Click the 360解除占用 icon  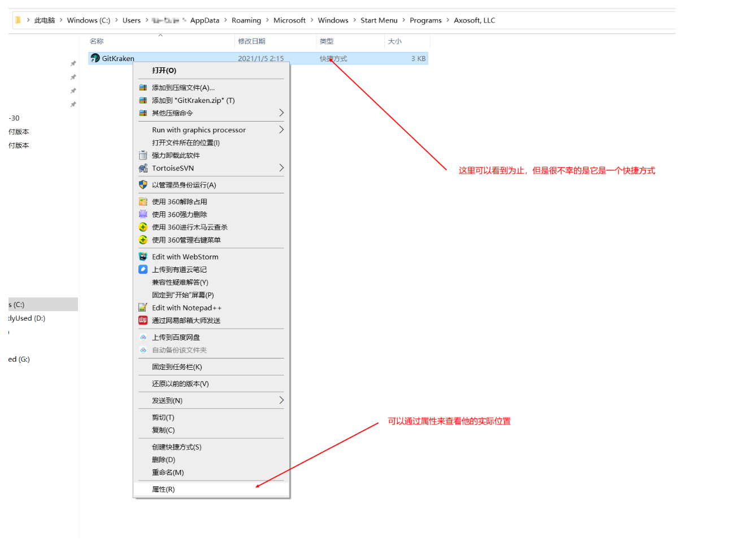[x=143, y=202]
